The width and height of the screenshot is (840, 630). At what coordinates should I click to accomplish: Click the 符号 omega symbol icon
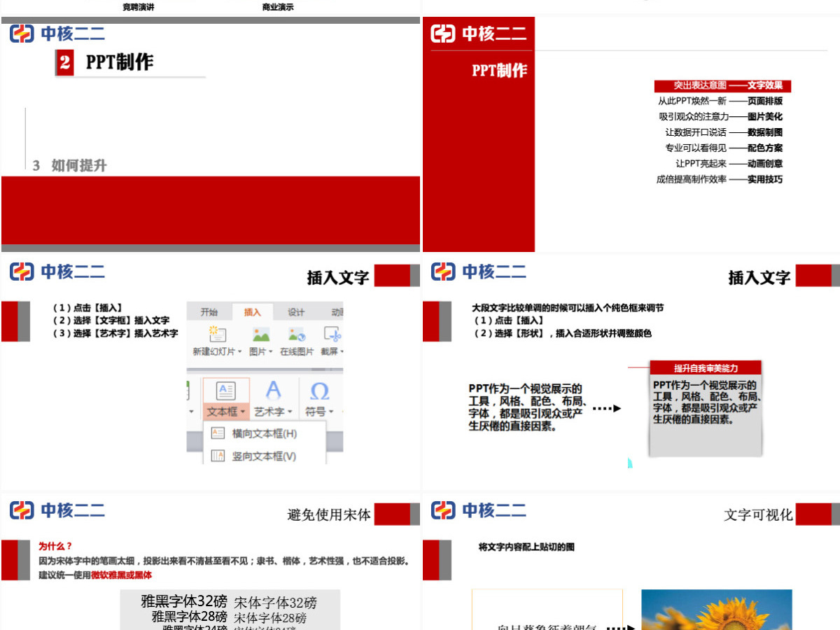pyautogui.click(x=319, y=391)
